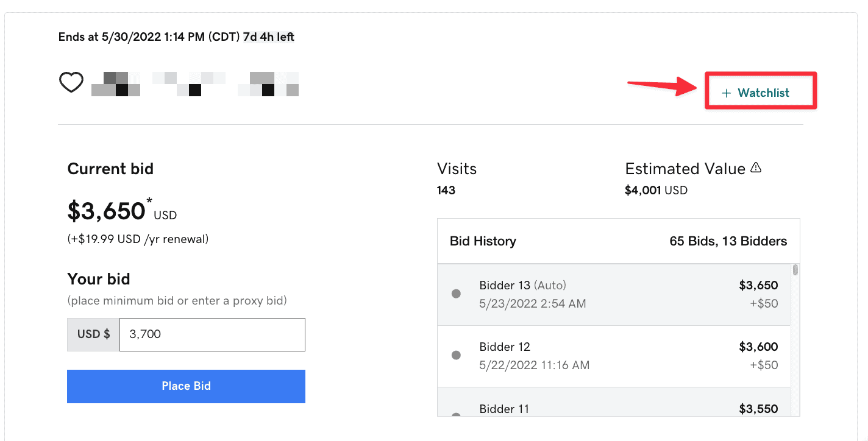The height and width of the screenshot is (441, 868).
Task: Click the 65 Bids, 13 Bidders summary
Action: [728, 241]
